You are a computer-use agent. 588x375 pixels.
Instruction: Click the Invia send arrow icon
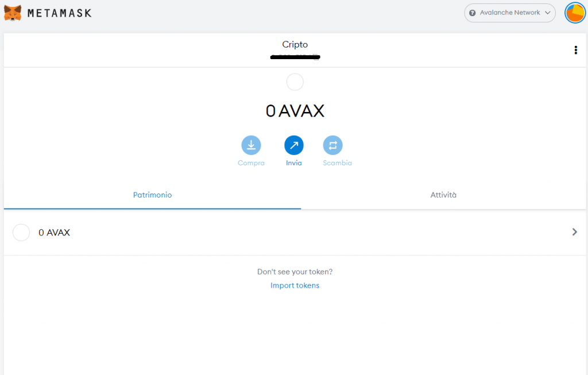click(x=294, y=145)
